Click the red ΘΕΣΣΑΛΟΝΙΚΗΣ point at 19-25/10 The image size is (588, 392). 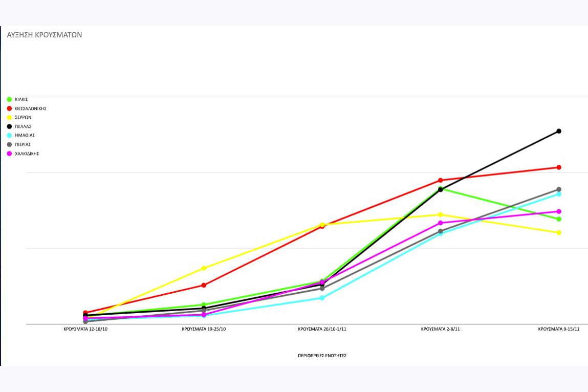[204, 285]
